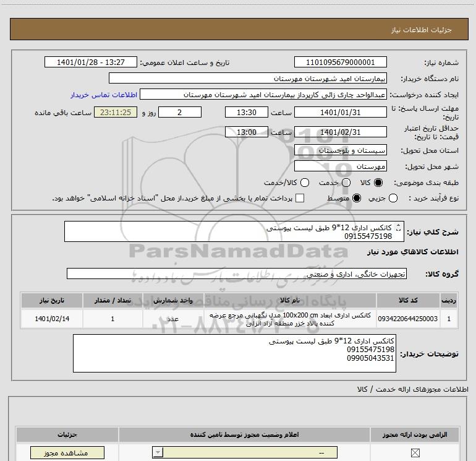Click the اطلاعات مجوزهای ارائه خدمت / کالا heading
The height and width of the screenshot is (461, 476).
[413, 389]
